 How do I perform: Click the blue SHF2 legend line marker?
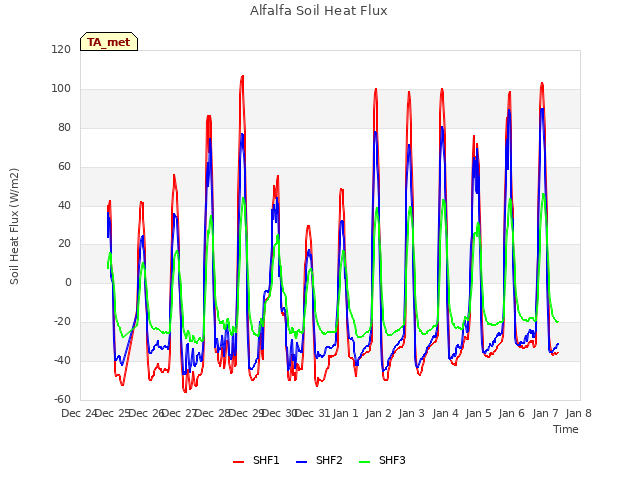pyautogui.click(x=301, y=462)
